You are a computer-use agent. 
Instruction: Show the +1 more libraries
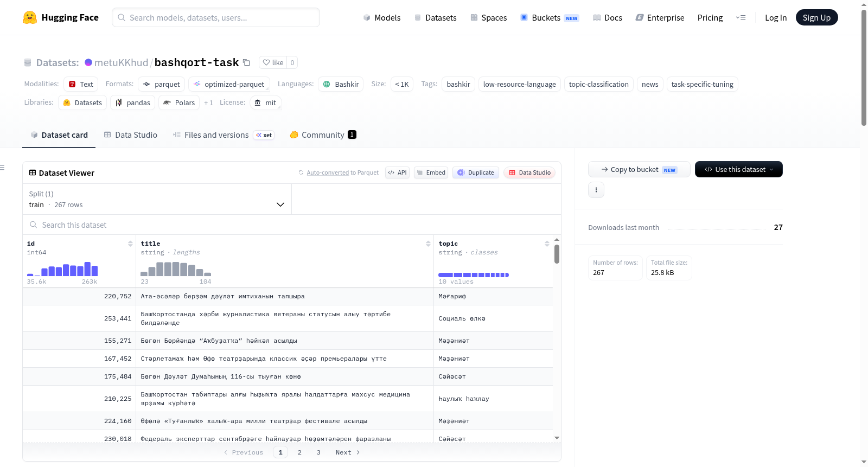tap(208, 103)
